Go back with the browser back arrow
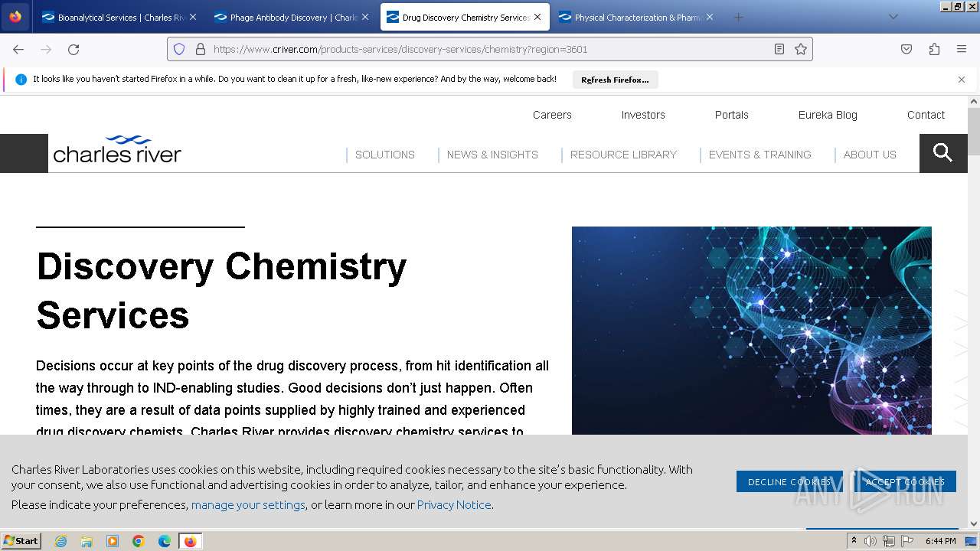The width and height of the screenshot is (980, 551). 18,49
